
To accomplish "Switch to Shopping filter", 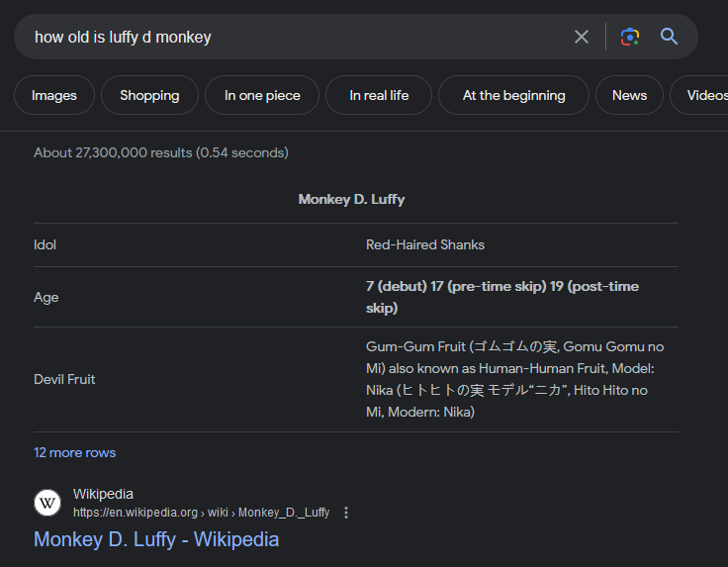I will [x=149, y=95].
